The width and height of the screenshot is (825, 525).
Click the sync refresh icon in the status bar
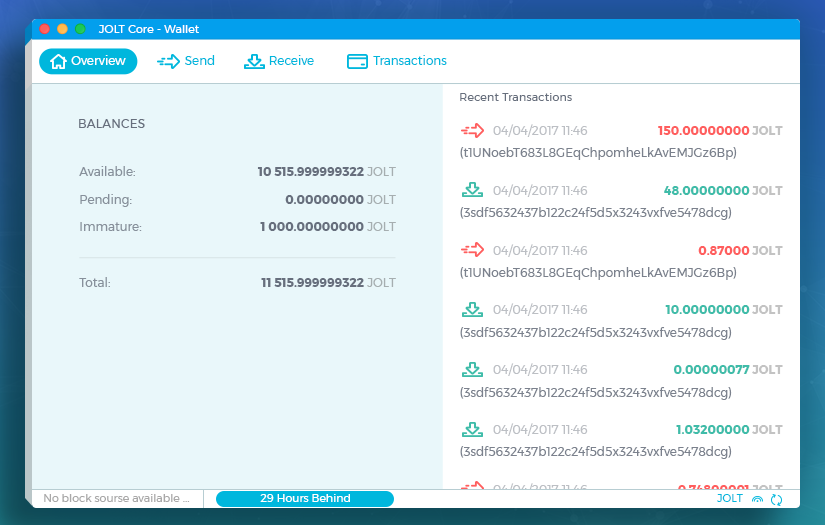click(x=777, y=499)
